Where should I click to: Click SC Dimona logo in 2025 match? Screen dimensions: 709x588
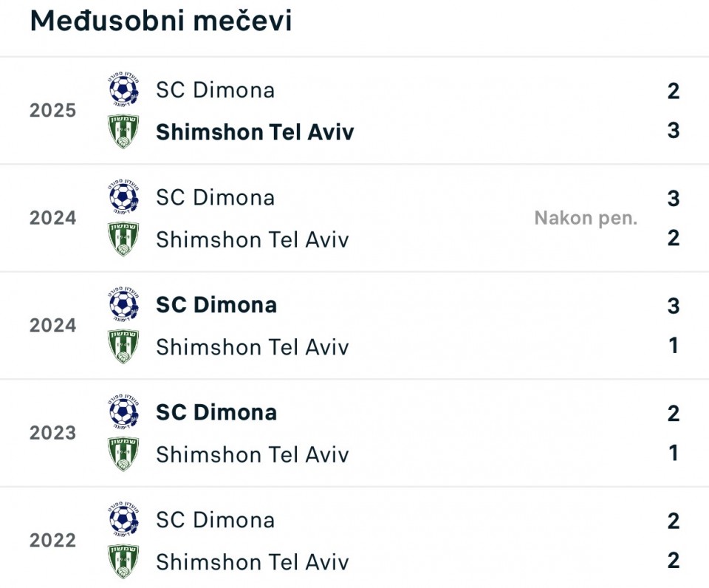point(123,90)
